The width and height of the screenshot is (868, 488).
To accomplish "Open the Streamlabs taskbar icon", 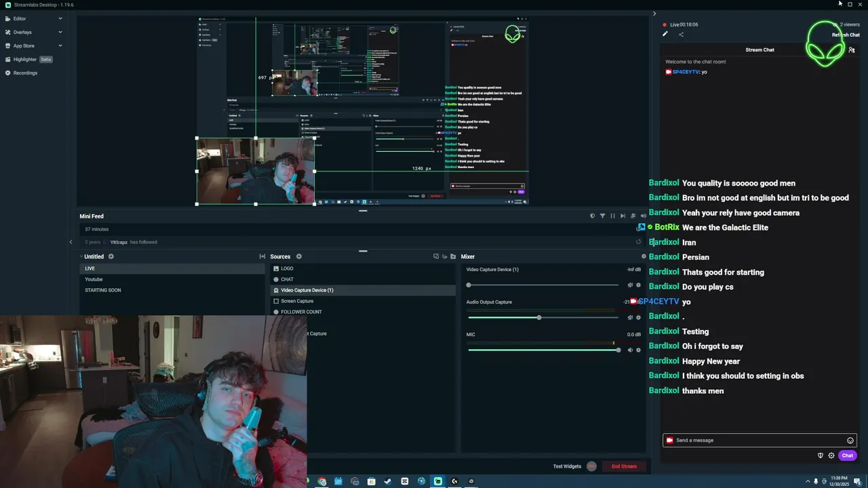I will pos(438,481).
